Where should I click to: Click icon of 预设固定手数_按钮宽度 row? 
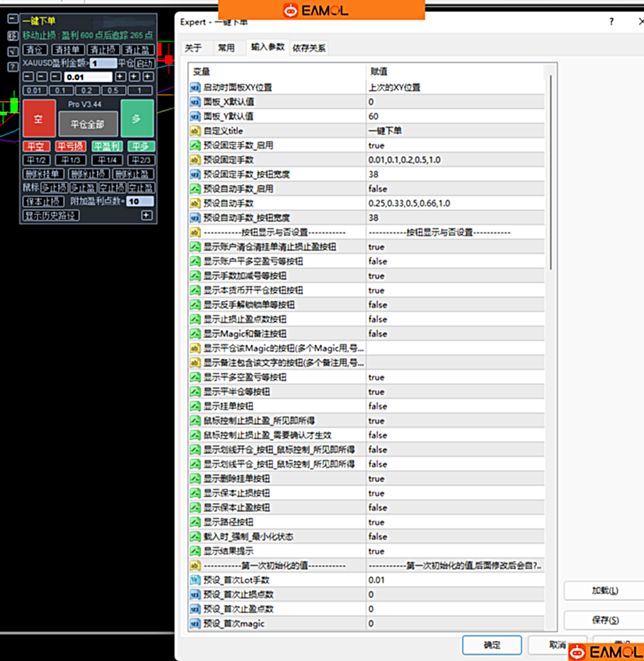pos(195,175)
